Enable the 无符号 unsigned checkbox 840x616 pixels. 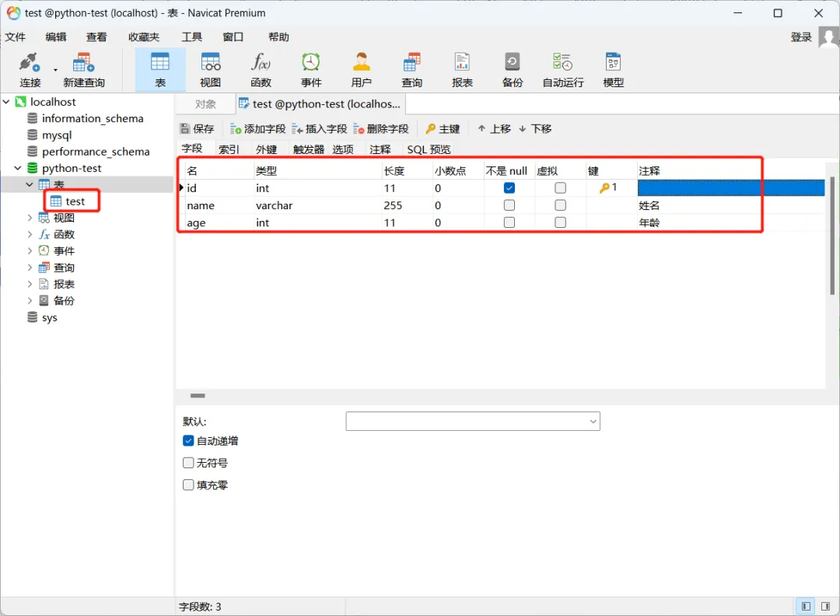point(188,463)
